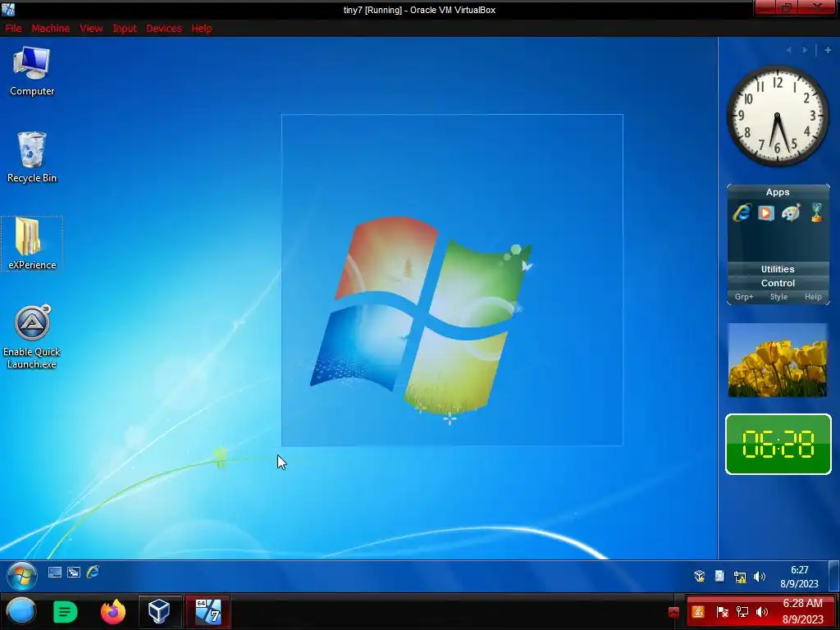Click the sidebar previous page arrow

pyautogui.click(x=788, y=50)
